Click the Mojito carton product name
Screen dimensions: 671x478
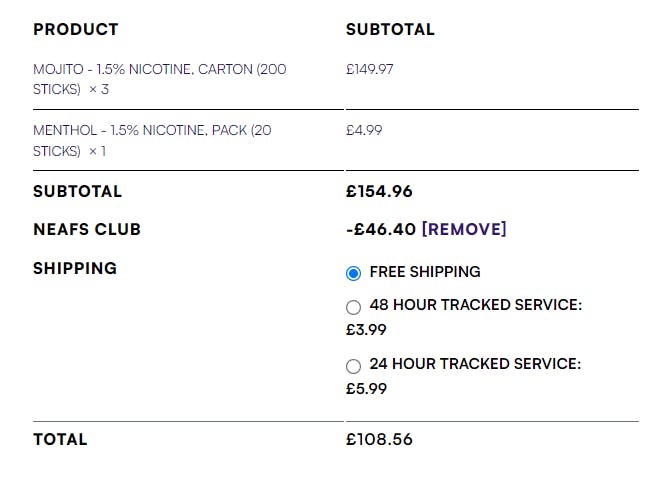pos(160,79)
